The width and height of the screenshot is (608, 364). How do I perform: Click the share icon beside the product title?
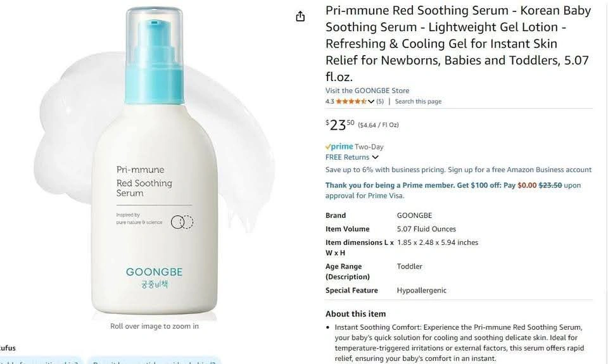[x=300, y=16]
